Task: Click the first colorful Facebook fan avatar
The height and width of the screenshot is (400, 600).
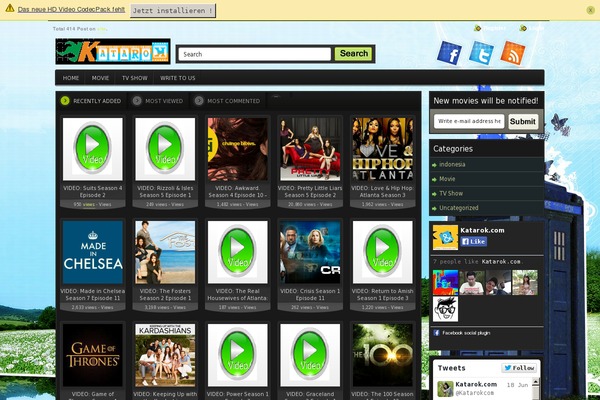Action: (445, 282)
